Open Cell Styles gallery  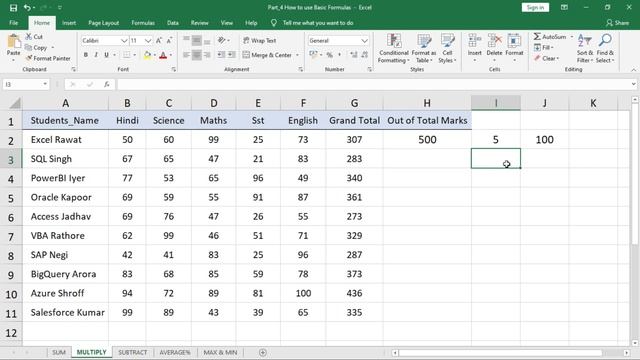[x=447, y=49]
